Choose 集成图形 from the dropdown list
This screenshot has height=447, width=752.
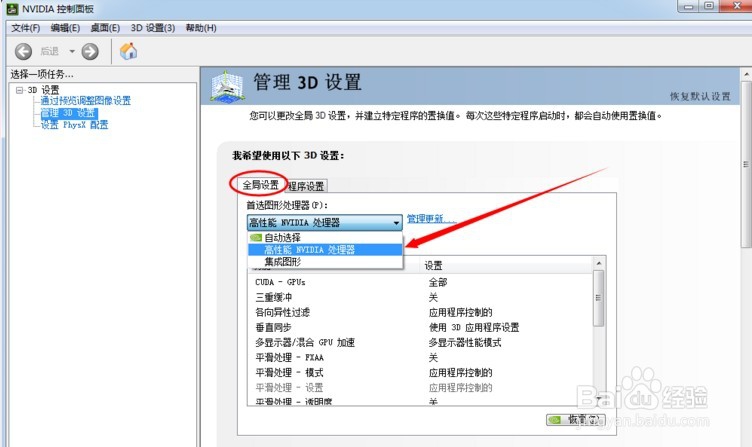(x=325, y=261)
